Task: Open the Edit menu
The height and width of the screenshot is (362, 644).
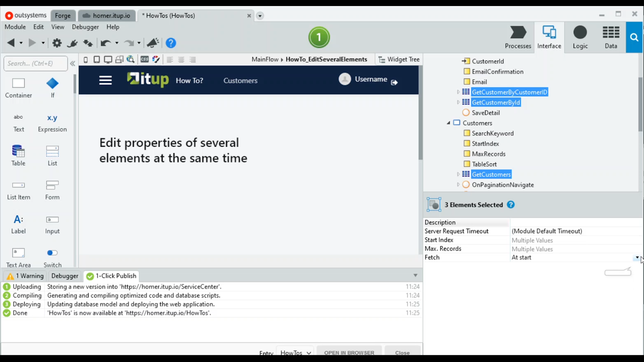Action: pos(39,27)
